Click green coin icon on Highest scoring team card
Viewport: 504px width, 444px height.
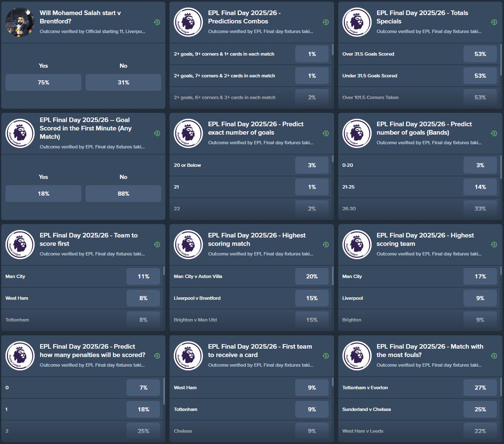coord(494,244)
